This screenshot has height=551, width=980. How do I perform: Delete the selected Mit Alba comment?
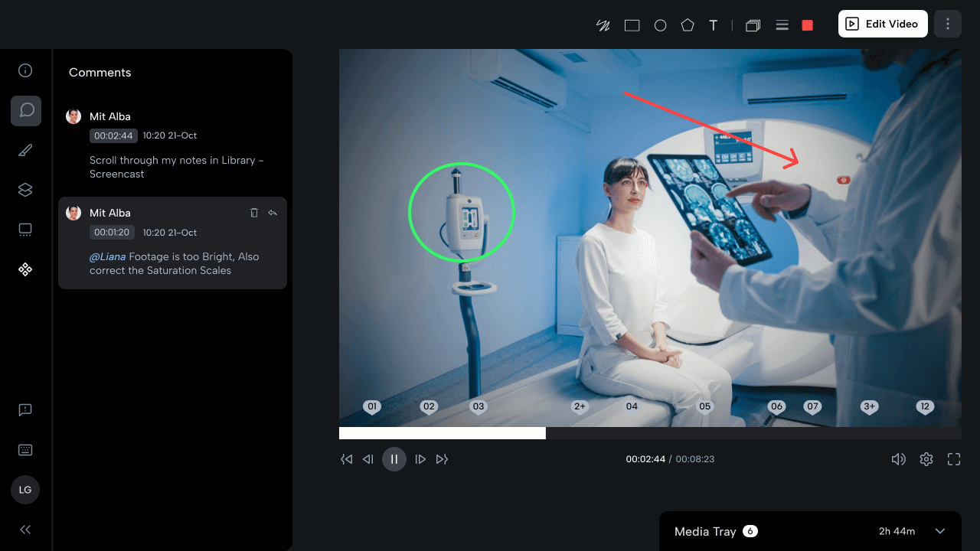click(x=254, y=213)
